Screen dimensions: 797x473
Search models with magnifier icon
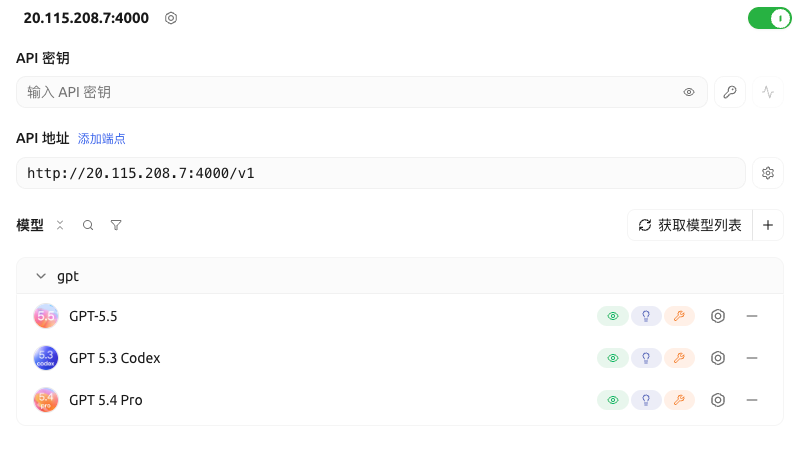(x=88, y=225)
